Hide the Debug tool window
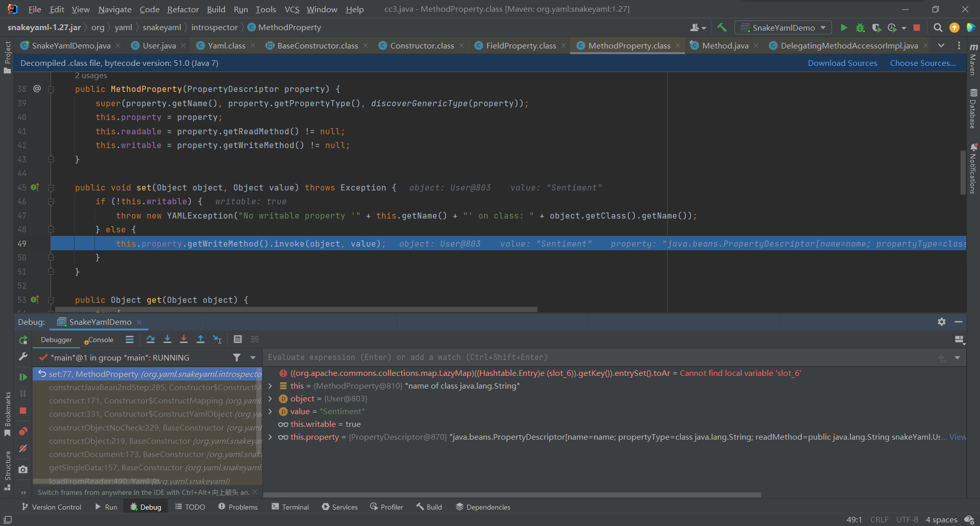980x526 pixels. coord(959,322)
